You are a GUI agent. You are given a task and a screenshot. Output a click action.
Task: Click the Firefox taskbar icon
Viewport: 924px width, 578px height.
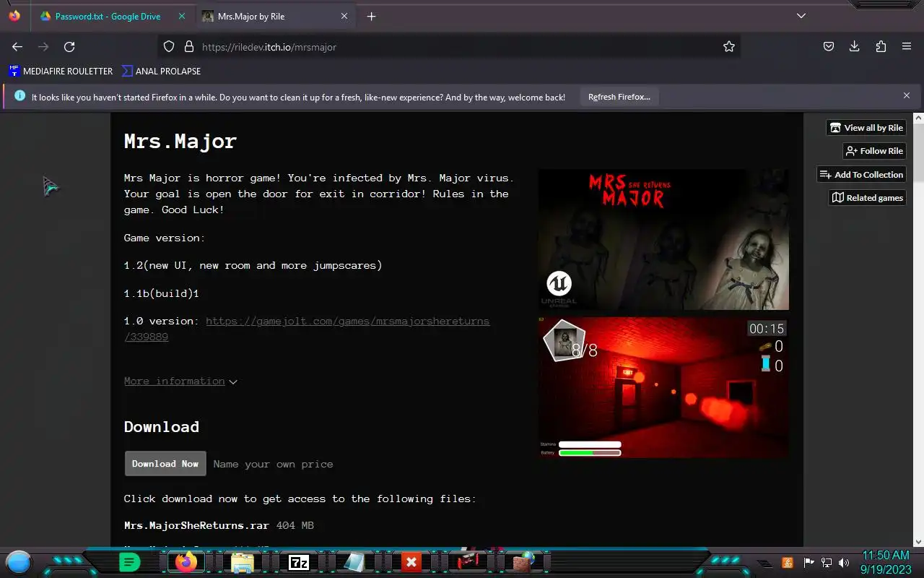[x=186, y=562]
